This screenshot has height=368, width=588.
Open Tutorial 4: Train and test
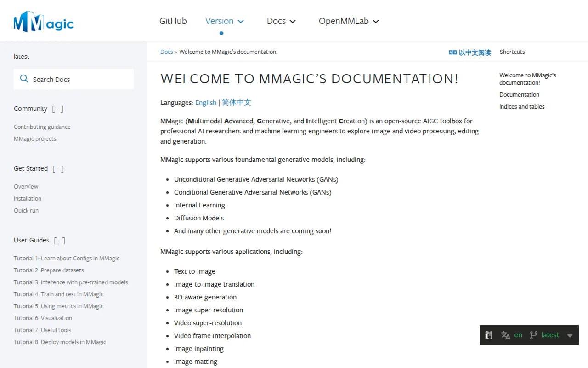tap(58, 294)
